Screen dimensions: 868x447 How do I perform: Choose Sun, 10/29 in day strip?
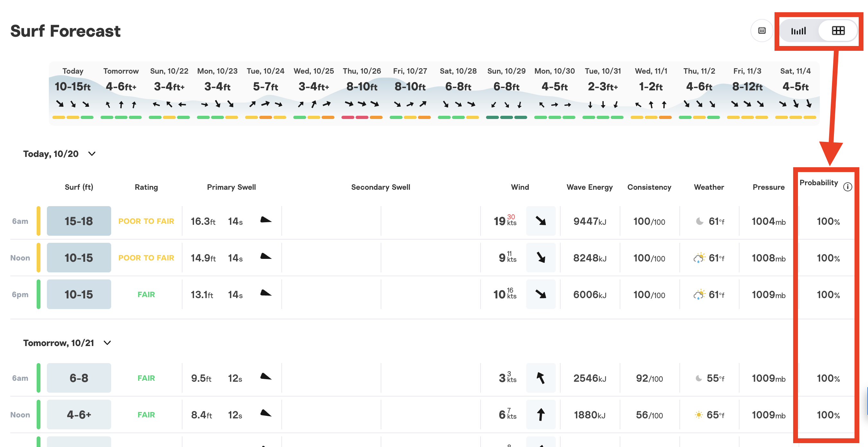click(x=507, y=94)
